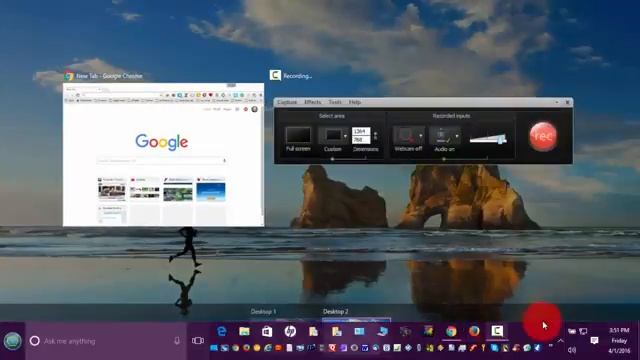The width and height of the screenshot is (640, 360).
Task: Open Microsoft Edge from the taskbar
Action: coord(222,331)
